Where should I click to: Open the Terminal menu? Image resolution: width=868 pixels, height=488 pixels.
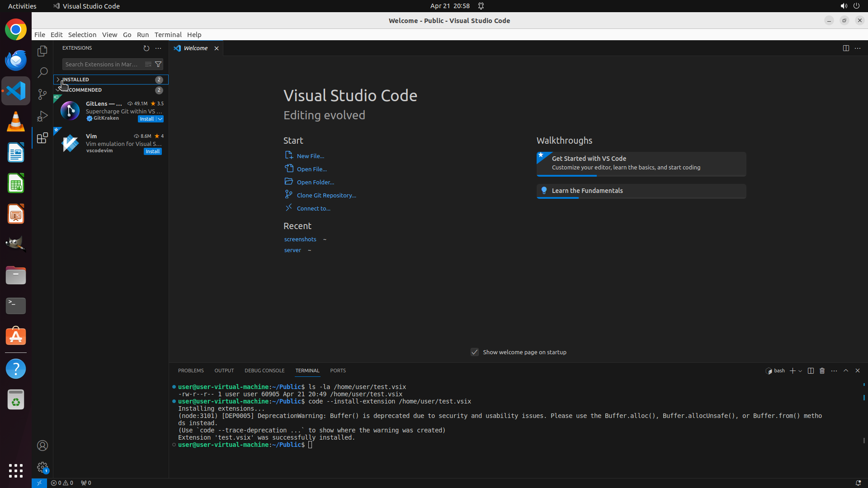point(168,35)
